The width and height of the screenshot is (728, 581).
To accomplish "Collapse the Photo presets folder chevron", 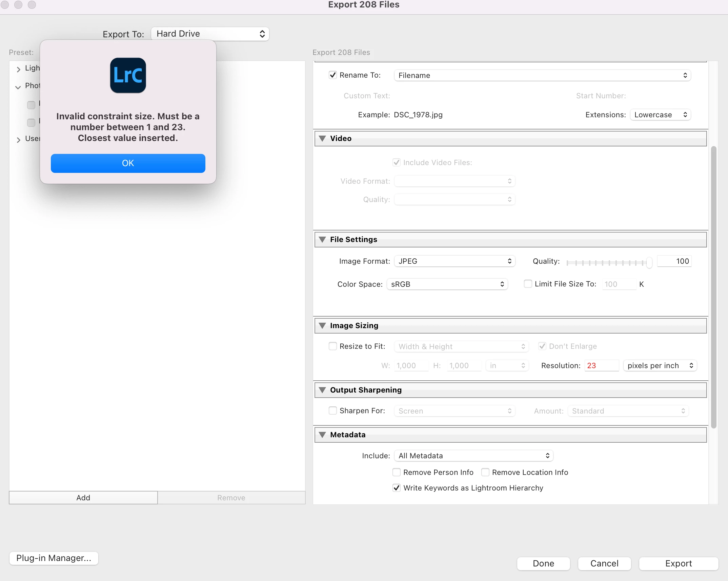I will [18, 87].
